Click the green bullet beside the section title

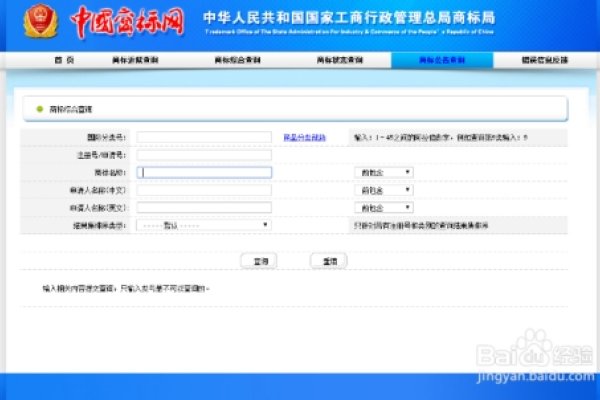point(39,109)
